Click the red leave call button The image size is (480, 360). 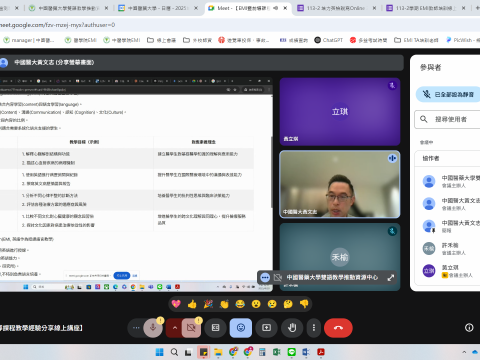coord(338,328)
